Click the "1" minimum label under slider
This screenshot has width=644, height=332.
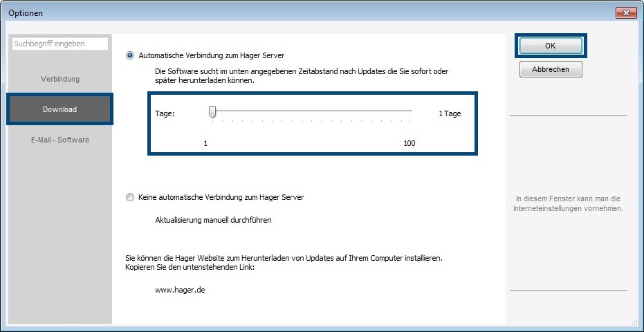click(205, 143)
